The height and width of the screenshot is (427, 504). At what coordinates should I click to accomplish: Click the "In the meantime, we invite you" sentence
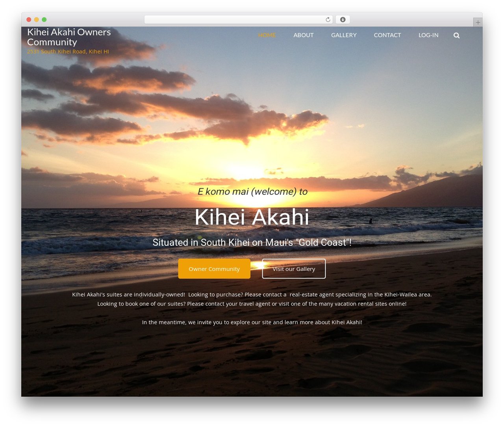252,322
